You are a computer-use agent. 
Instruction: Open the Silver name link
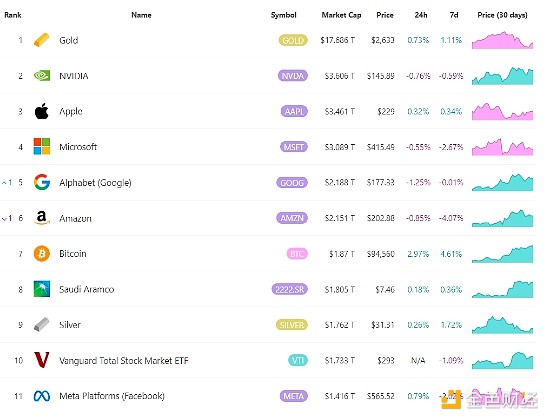point(70,325)
